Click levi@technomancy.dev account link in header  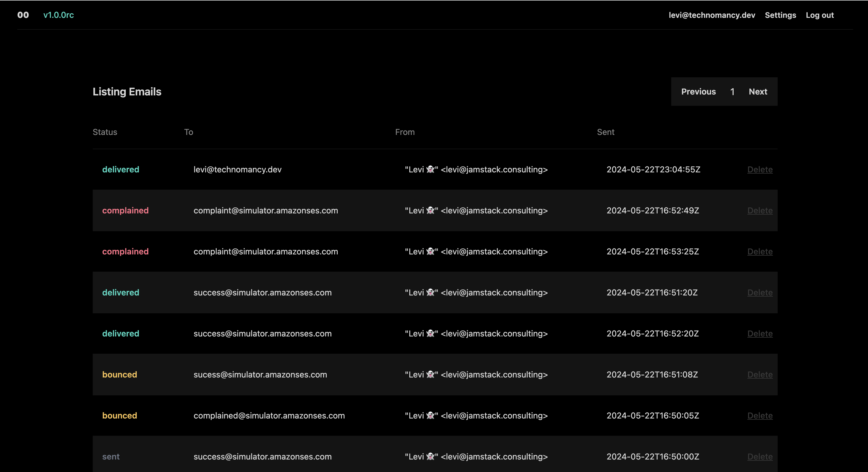[x=712, y=15]
